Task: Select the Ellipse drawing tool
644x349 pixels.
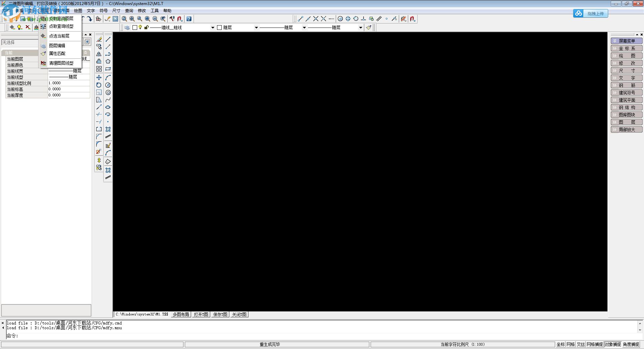Action: point(108,107)
